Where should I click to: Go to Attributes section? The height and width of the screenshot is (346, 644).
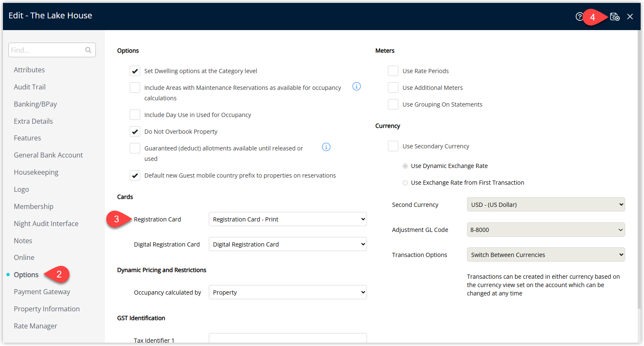pos(29,70)
